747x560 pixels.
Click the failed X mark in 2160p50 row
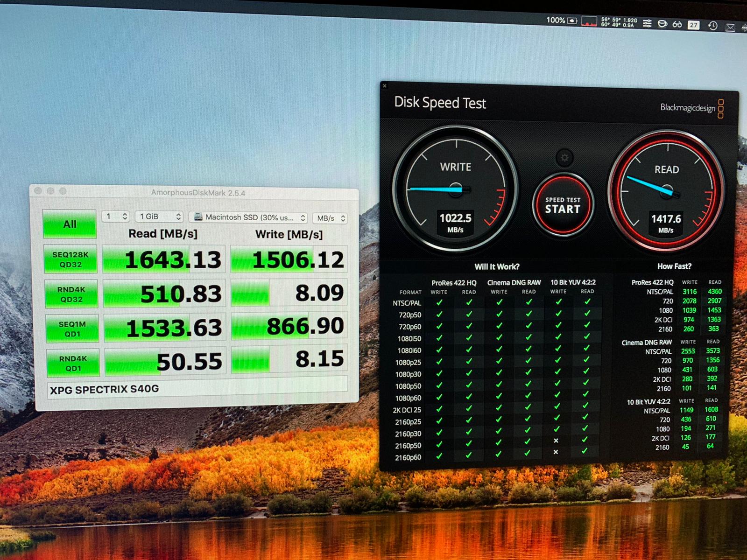pos(556,441)
